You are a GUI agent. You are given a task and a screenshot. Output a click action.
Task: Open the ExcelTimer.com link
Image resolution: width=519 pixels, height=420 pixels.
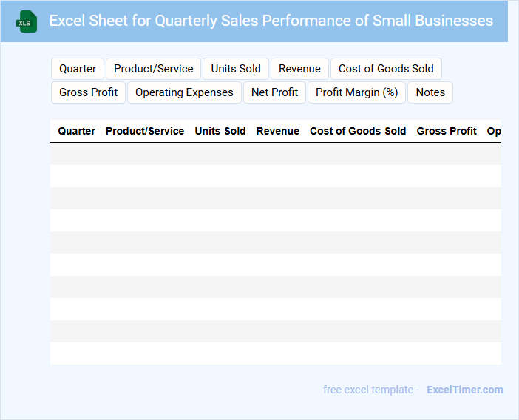464,390
